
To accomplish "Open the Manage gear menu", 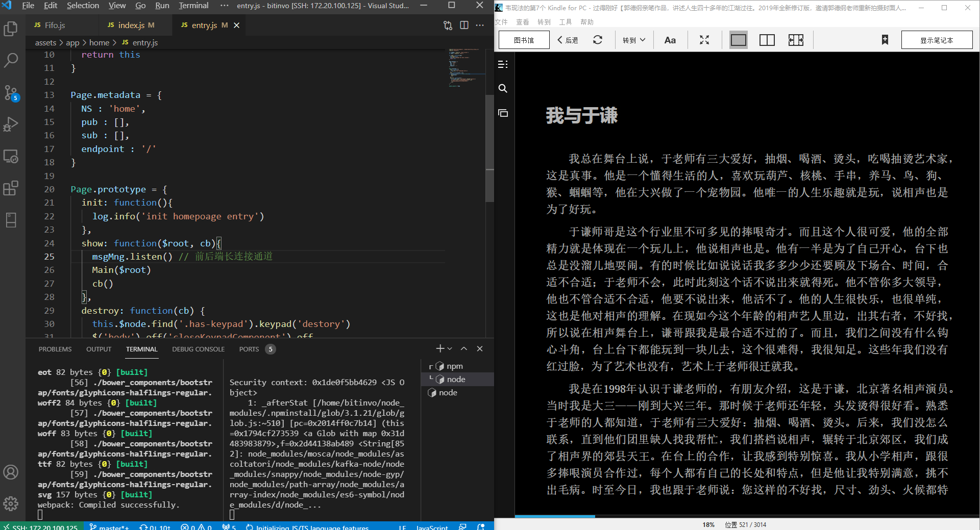I will tap(11, 504).
